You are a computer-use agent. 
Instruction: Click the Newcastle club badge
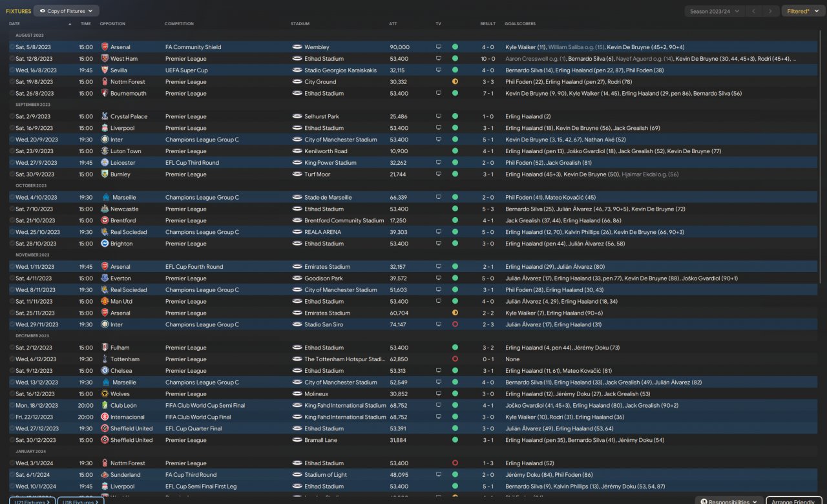point(105,209)
